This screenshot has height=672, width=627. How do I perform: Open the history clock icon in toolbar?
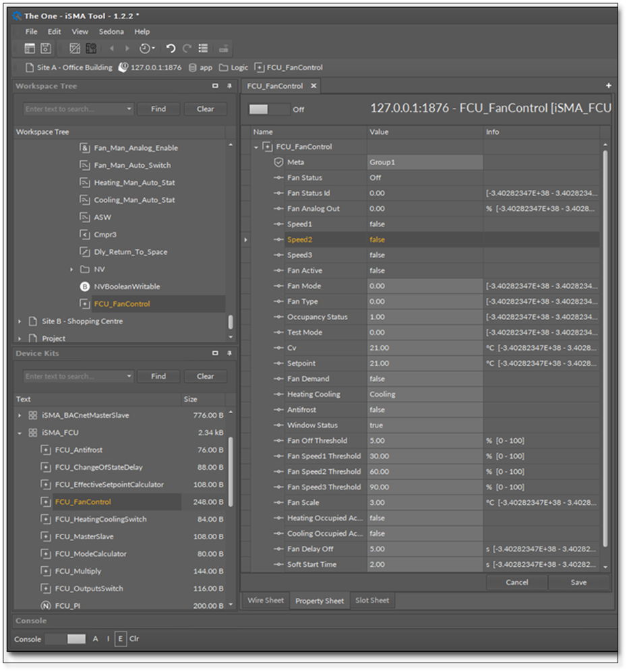pyautogui.click(x=146, y=49)
